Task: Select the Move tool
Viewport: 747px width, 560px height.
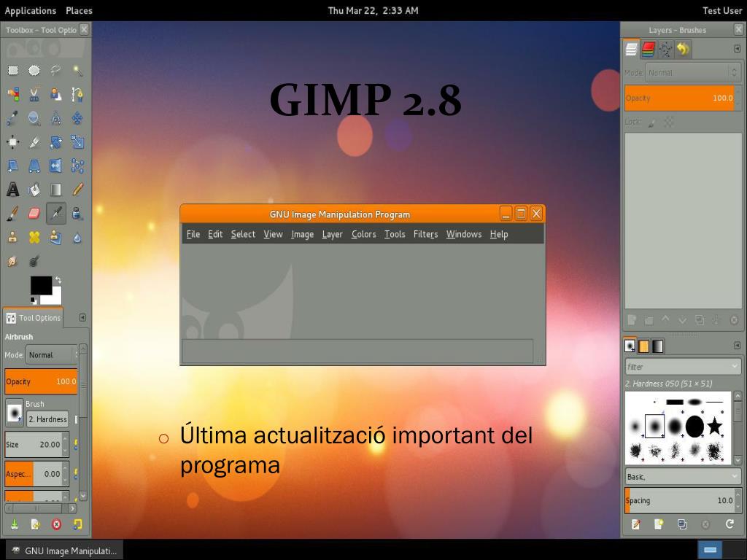Action: [x=77, y=117]
